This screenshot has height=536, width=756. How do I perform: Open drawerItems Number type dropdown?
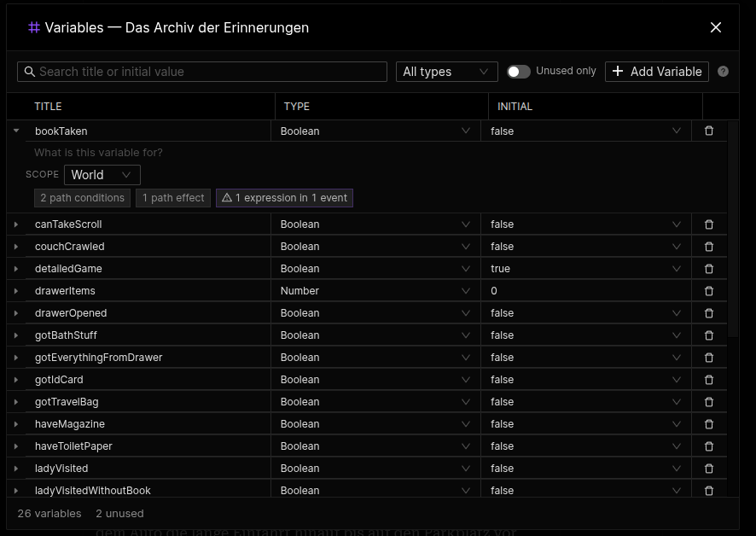tap(375, 291)
